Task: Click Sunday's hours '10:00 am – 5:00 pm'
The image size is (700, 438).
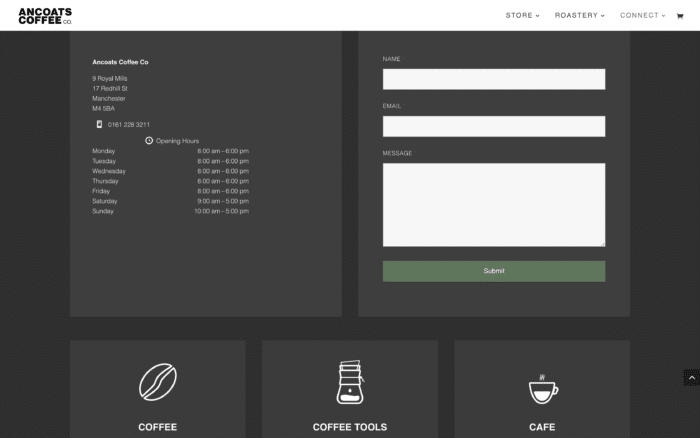Action: tap(221, 211)
